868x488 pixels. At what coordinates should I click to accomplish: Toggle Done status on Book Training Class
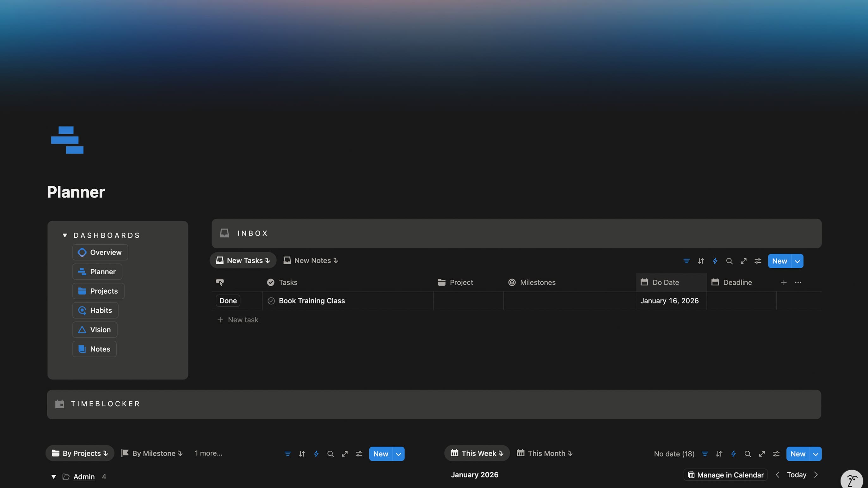(228, 301)
